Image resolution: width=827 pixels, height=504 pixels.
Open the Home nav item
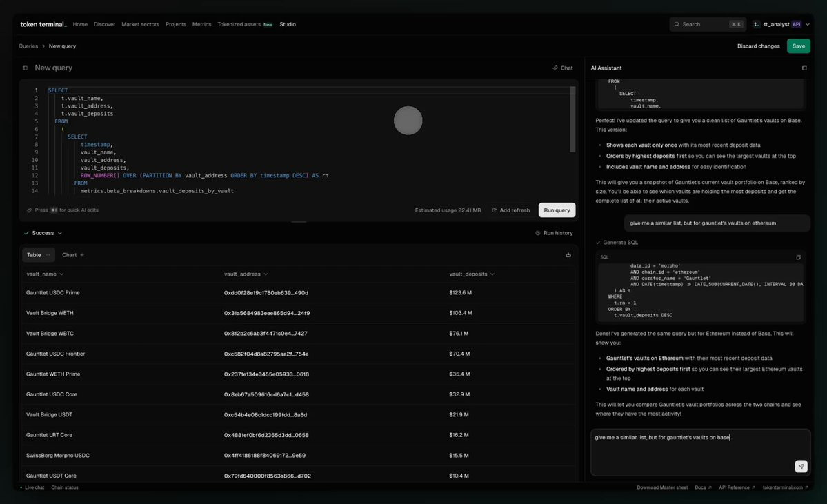(x=80, y=24)
